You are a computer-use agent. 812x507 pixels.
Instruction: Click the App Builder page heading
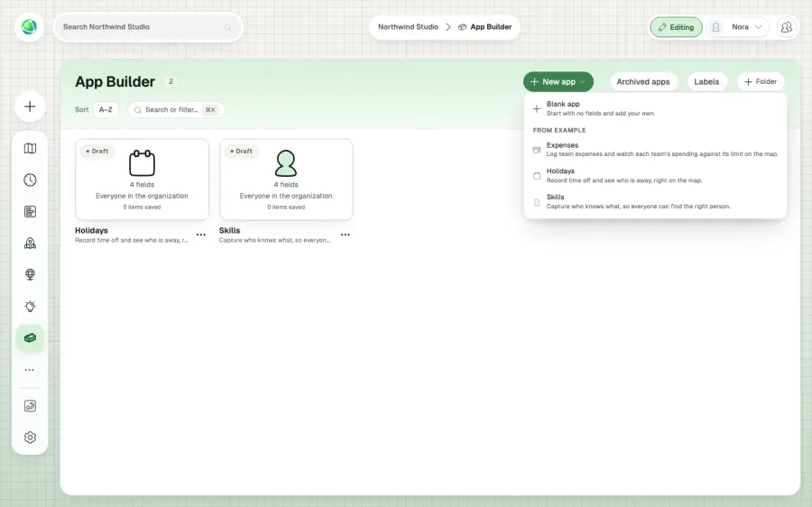[x=115, y=81]
